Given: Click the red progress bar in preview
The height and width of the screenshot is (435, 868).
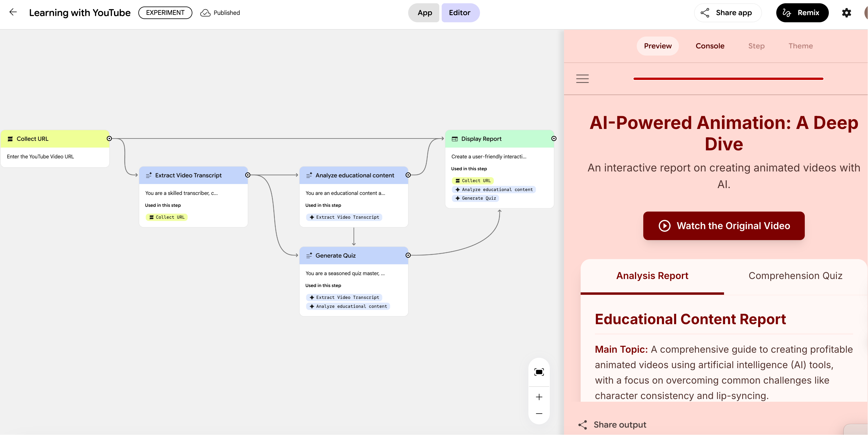Looking at the screenshot, I should click(728, 78).
